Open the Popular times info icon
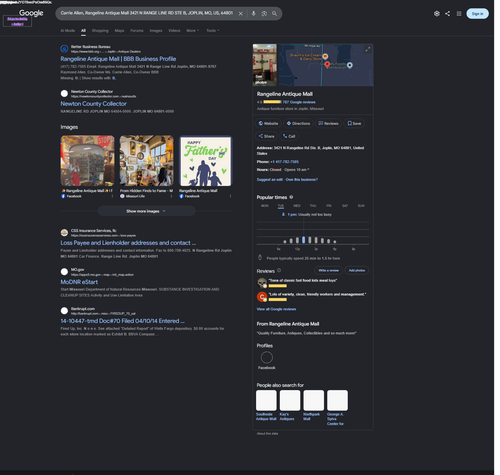This screenshot has width=500, height=475. click(291, 197)
